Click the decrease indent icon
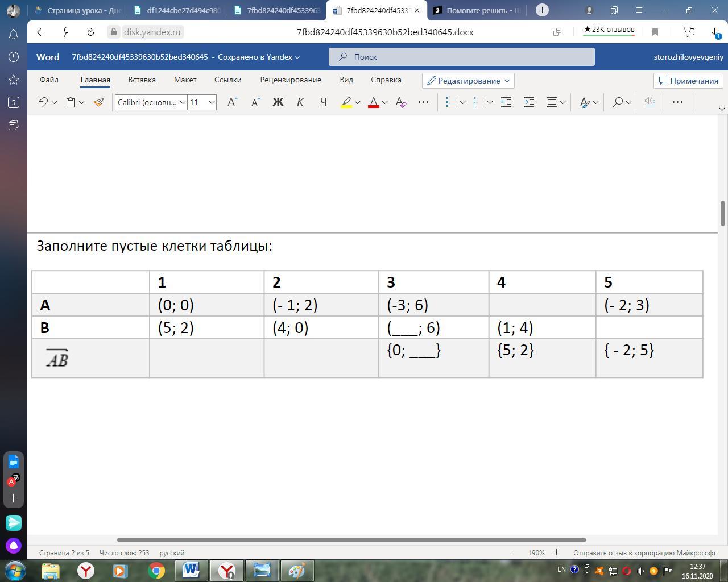Image resolution: width=728 pixels, height=582 pixels. coord(506,102)
